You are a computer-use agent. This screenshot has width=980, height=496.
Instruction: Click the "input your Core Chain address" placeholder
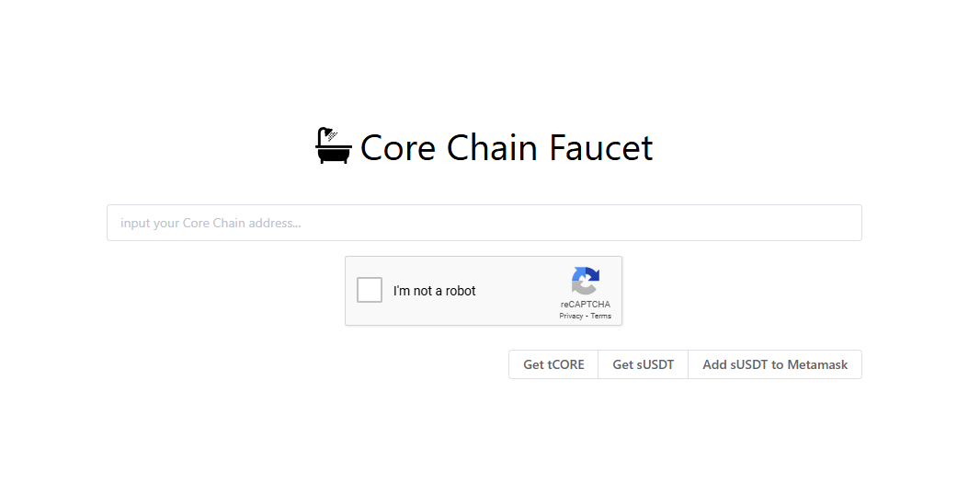[211, 223]
